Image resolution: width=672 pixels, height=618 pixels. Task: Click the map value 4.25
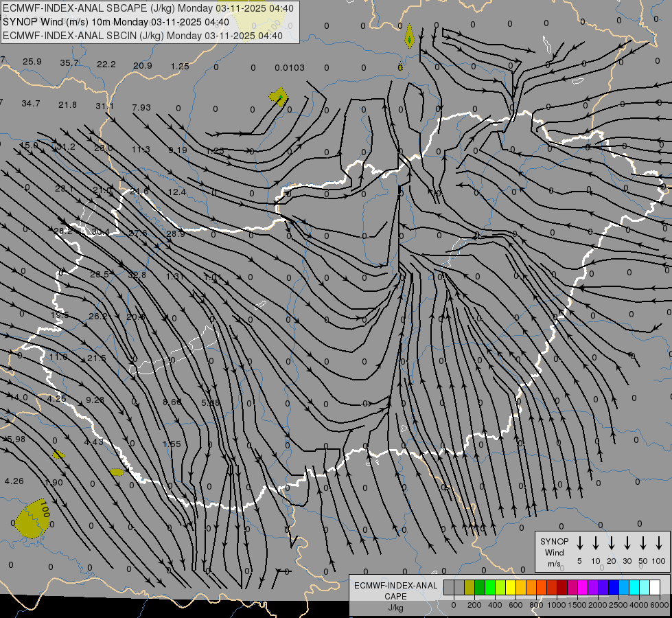pyautogui.click(x=56, y=398)
